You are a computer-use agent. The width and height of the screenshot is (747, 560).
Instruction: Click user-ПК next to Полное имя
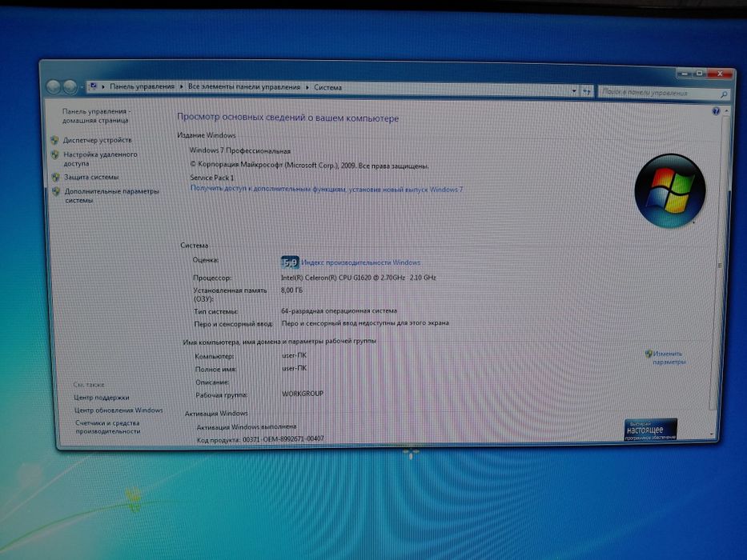(295, 368)
